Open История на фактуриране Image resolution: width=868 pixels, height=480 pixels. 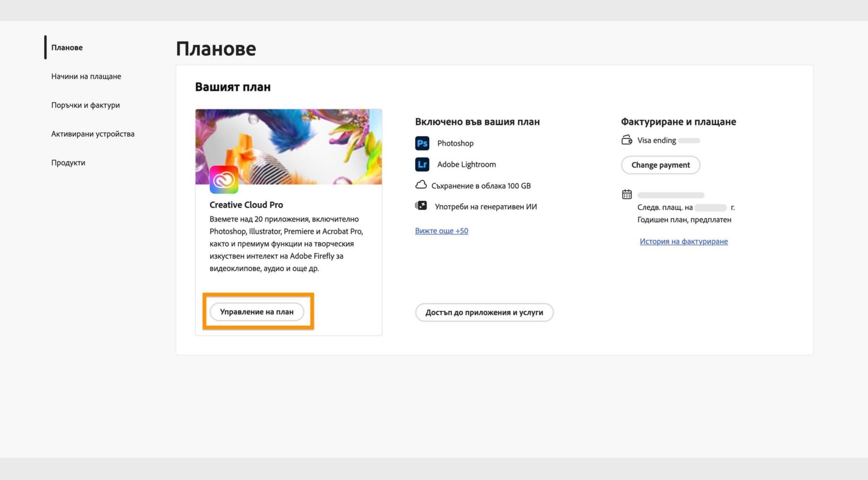pos(684,241)
